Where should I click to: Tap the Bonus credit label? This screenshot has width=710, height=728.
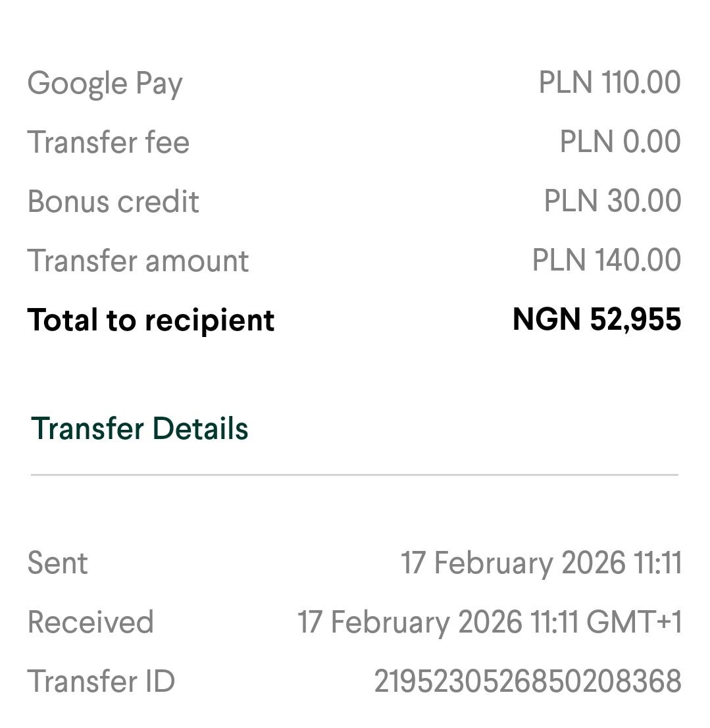pos(113,201)
